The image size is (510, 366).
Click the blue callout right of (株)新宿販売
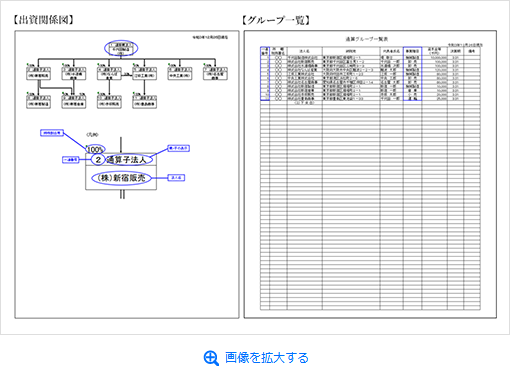[x=176, y=178]
